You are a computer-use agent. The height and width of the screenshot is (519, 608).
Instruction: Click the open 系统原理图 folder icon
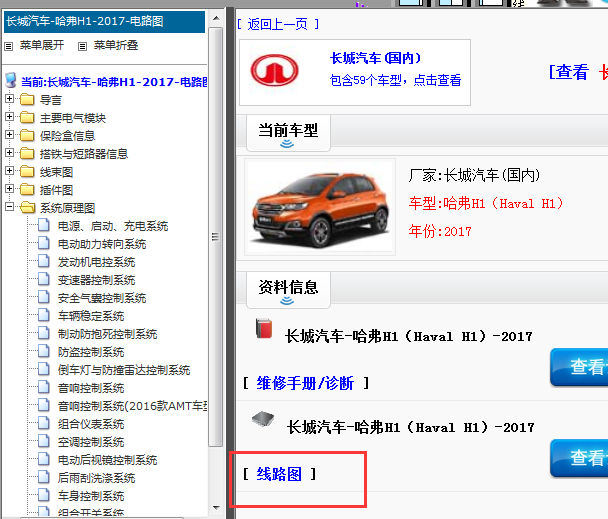click(28, 208)
